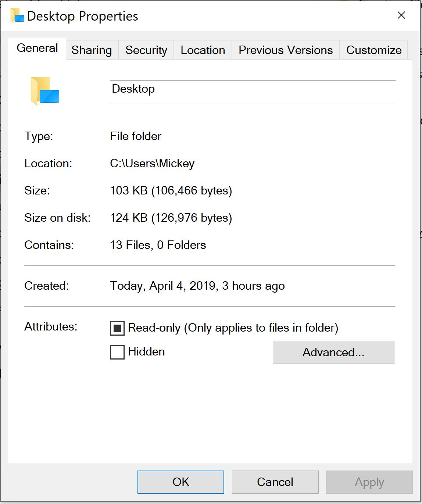
Task: Toggle the Read-only filled checkbox state
Action: click(x=116, y=328)
